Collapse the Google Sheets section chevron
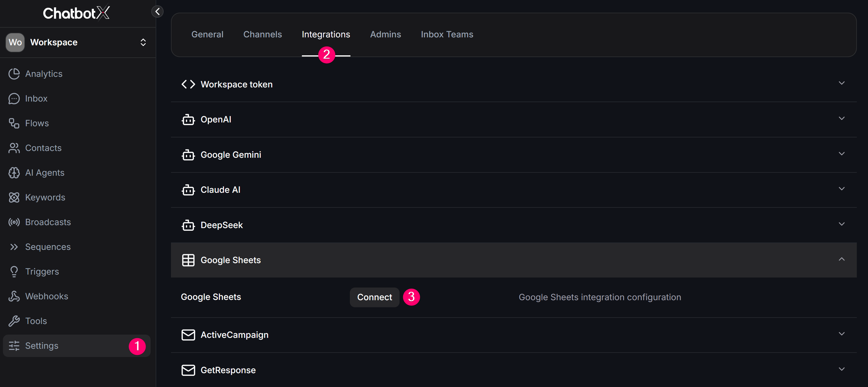The image size is (868, 387). pos(842,259)
